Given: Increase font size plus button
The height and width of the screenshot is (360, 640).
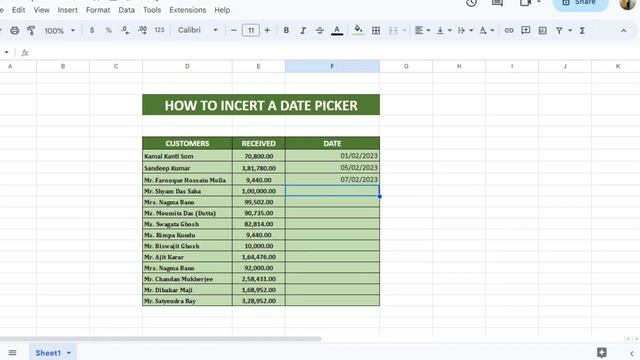Looking at the screenshot, I should point(267,31).
